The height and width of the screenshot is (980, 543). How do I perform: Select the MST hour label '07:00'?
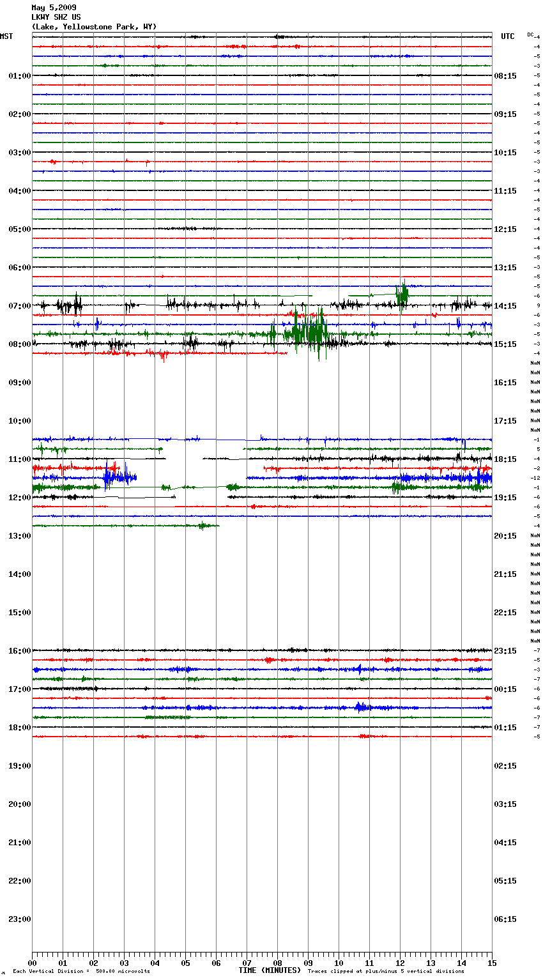tap(20, 306)
